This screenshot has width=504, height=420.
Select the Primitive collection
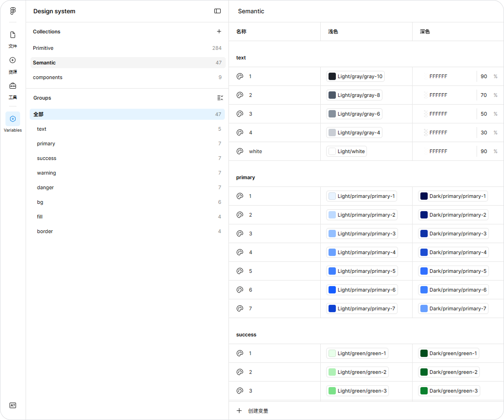pyautogui.click(x=128, y=48)
